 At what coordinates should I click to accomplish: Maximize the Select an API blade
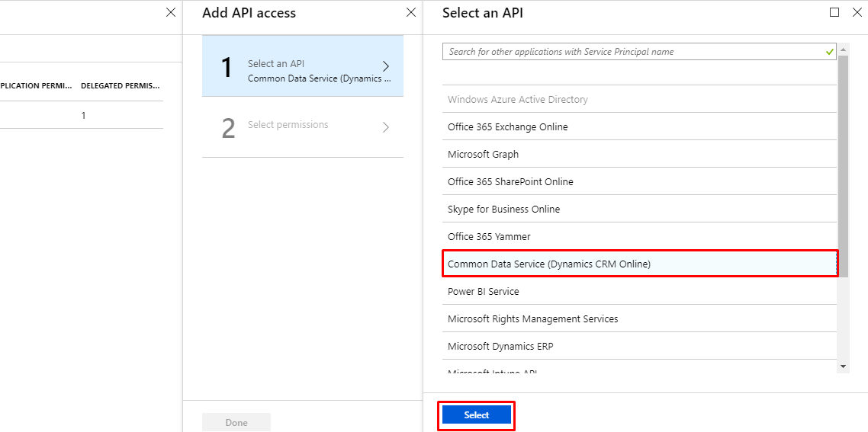pyautogui.click(x=834, y=13)
